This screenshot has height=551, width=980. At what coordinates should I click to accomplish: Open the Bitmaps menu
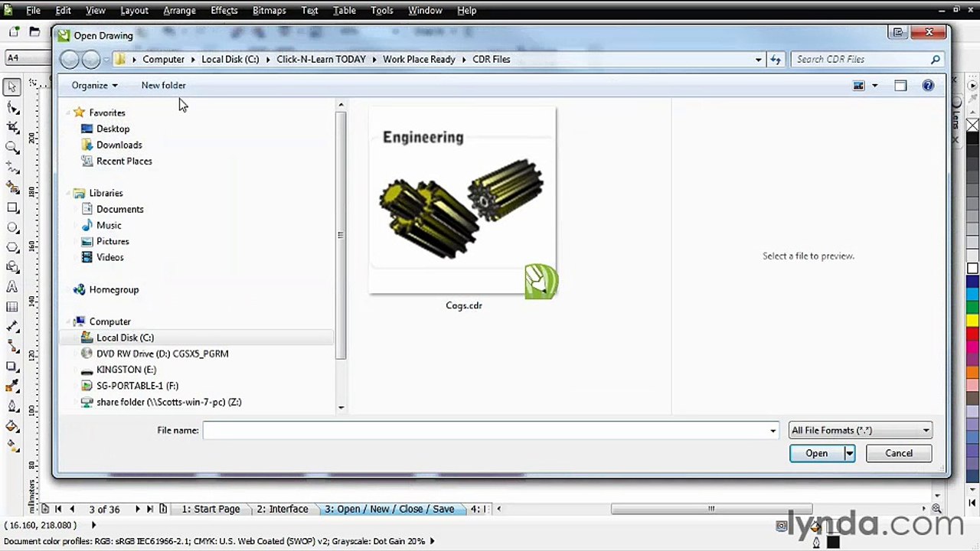coord(269,11)
